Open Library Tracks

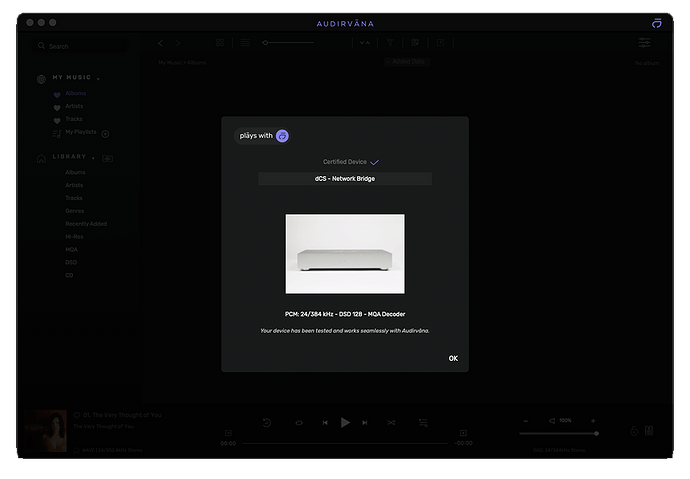(73, 198)
